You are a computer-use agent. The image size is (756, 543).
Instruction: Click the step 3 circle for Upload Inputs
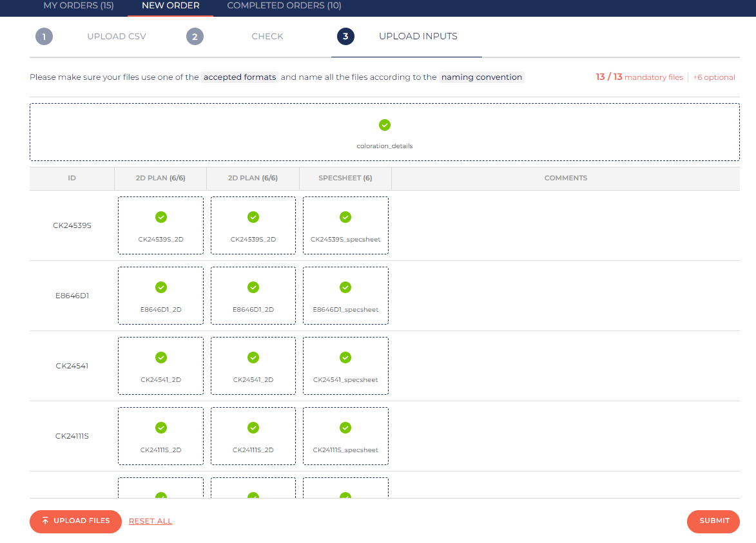click(x=345, y=37)
